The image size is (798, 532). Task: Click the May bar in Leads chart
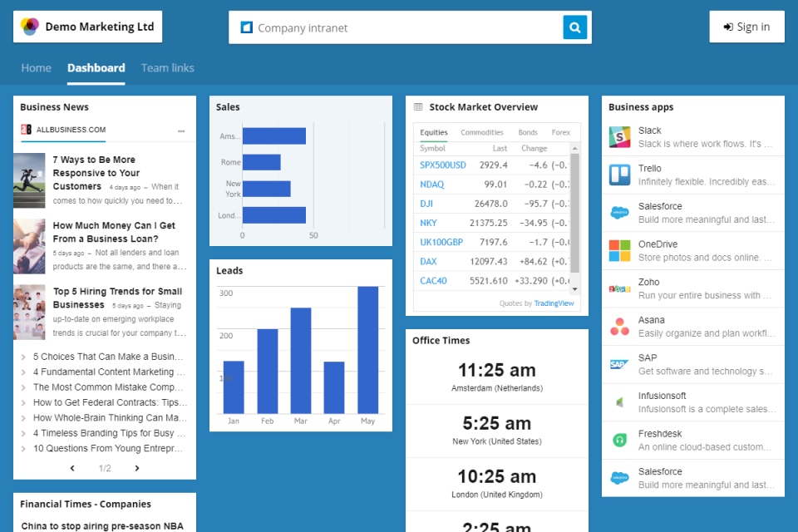coord(367,350)
